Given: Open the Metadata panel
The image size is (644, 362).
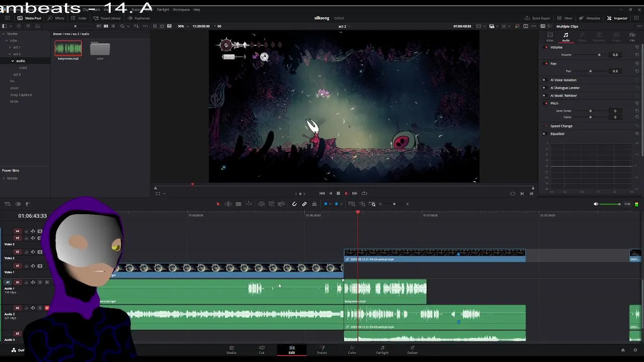Looking at the screenshot, I should tap(590, 18).
